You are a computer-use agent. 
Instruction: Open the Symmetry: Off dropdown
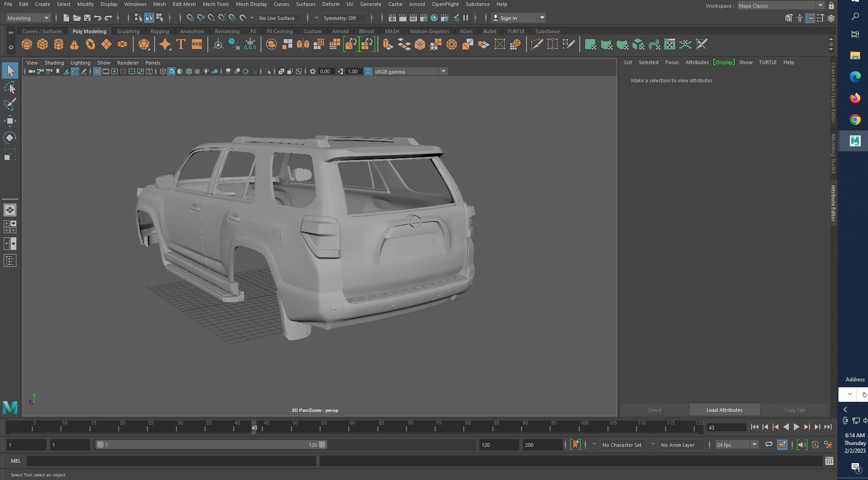343,18
